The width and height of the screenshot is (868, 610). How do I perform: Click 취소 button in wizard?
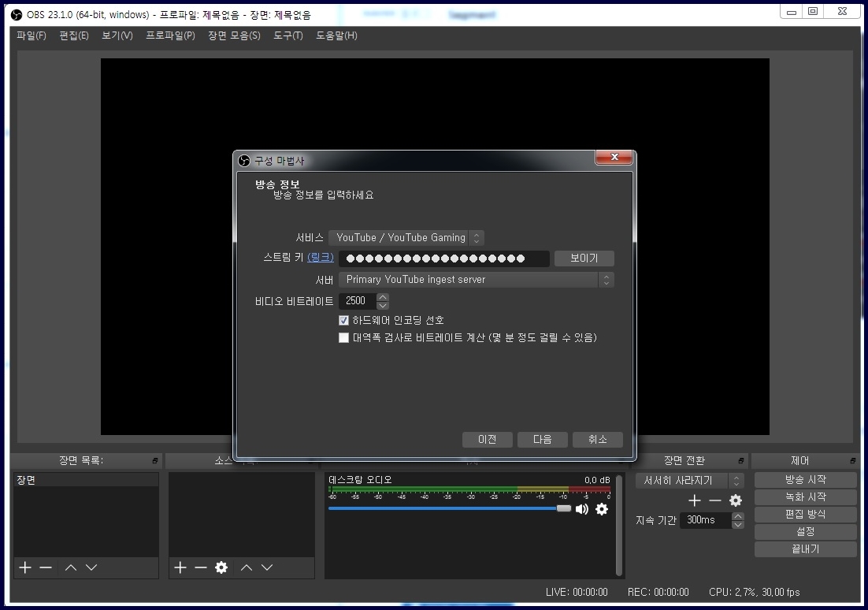598,439
